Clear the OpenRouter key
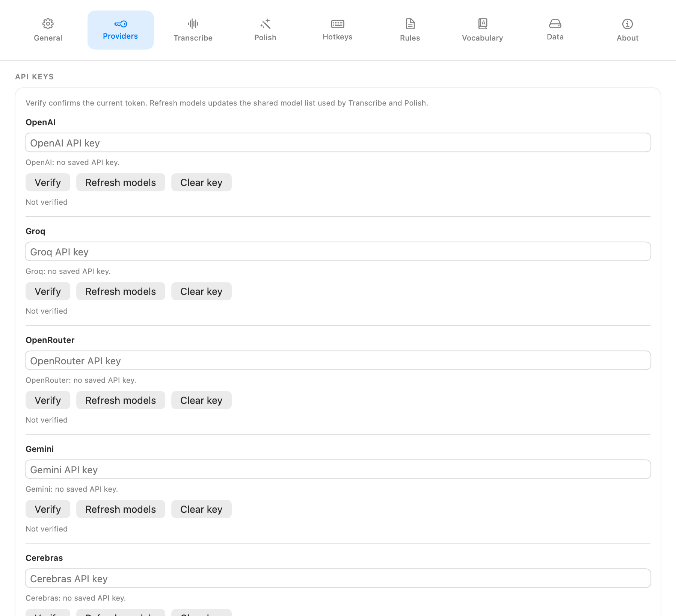 pos(201,400)
